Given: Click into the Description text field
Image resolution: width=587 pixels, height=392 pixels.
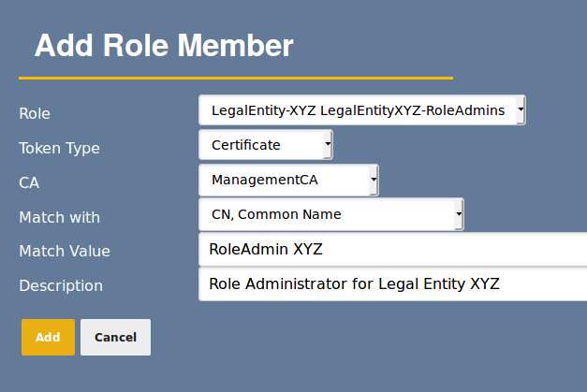Looking at the screenshot, I should pos(393,284).
